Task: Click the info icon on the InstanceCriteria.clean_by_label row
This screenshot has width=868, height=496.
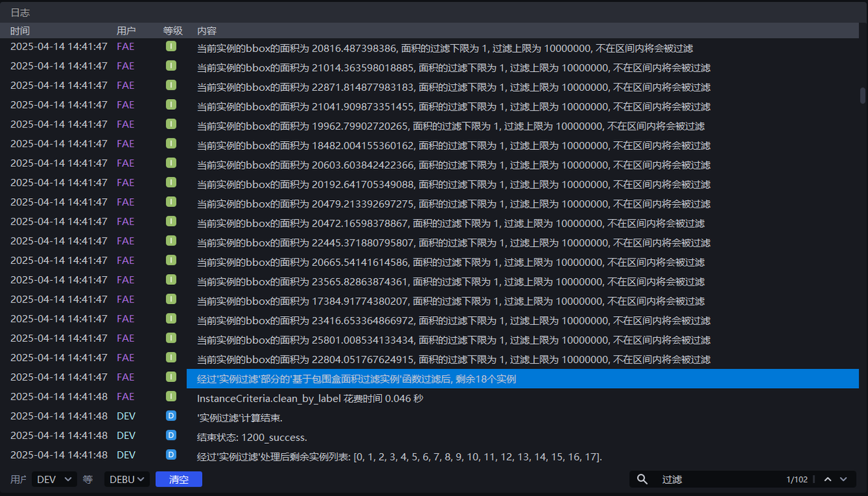Action: [x=171, y=396]
